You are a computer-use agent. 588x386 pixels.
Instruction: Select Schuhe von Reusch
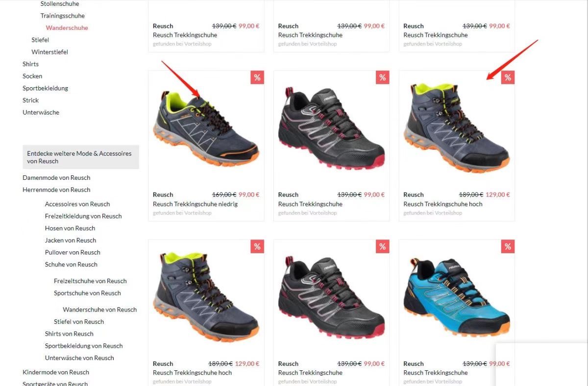(71, 265)
